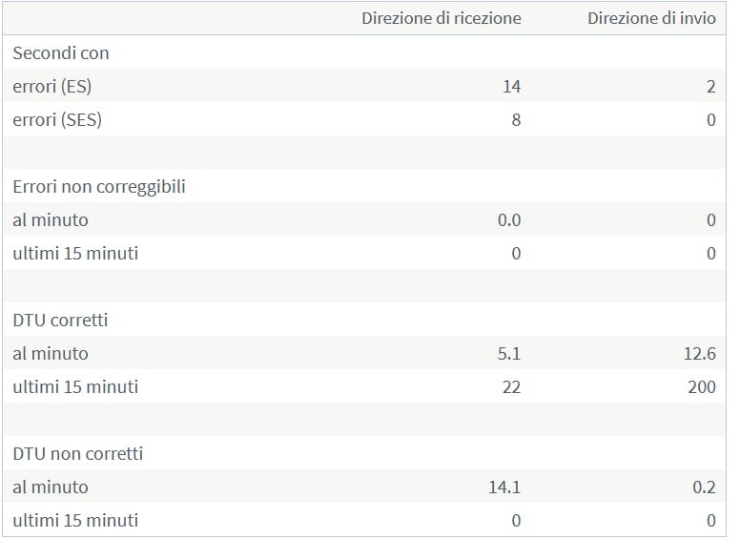Click the errori (SES) row label

coord(57,120)
